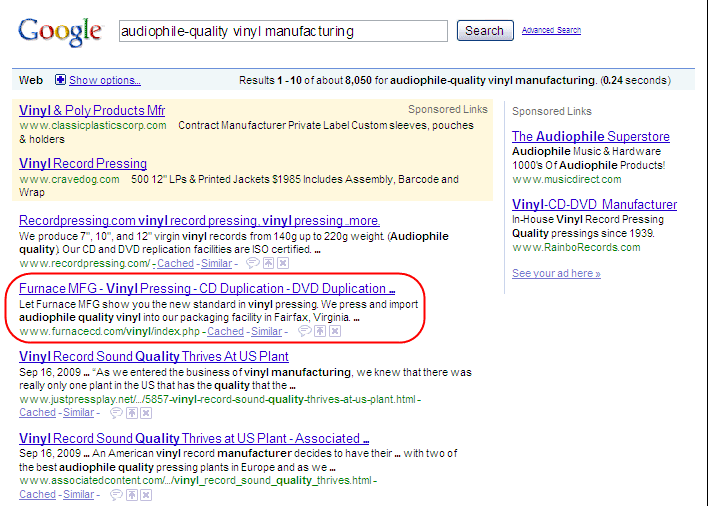
Task: Click www.classicplasticscorp.com URL text
Action: tap(93, 125)
